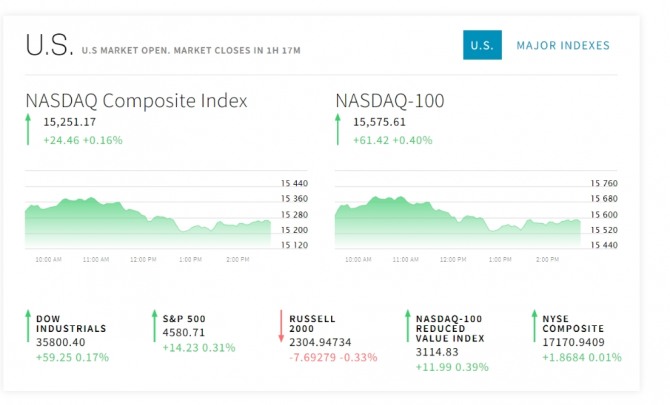
Task: Select the U.S. tab
Action: coord(482,45)
